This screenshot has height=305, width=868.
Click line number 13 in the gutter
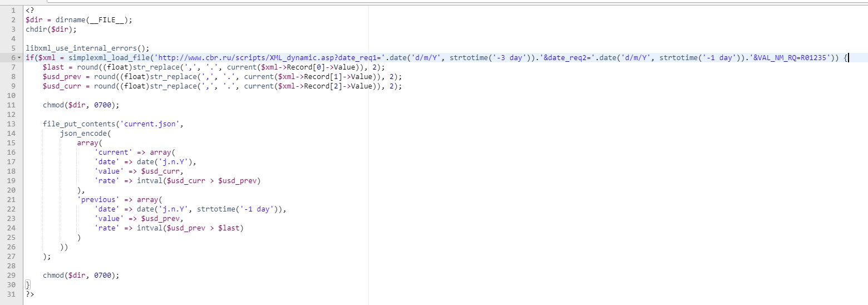pos(11,124)
